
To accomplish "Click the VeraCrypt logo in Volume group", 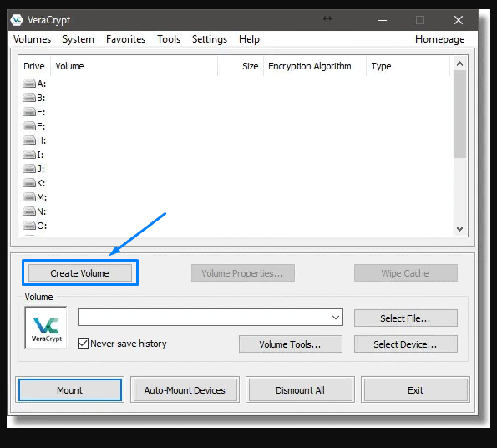I will click(x=46, y=328).
